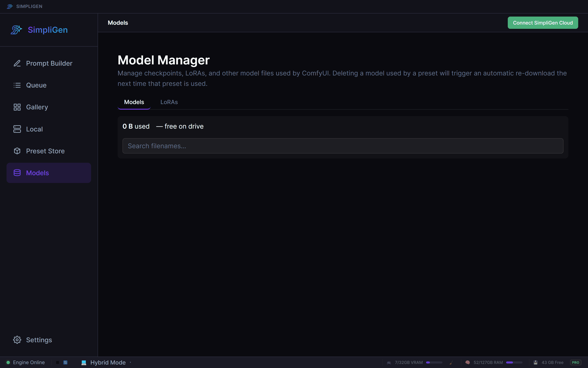
Task: Open Settings from the sidebar
Action: [49, 340]
